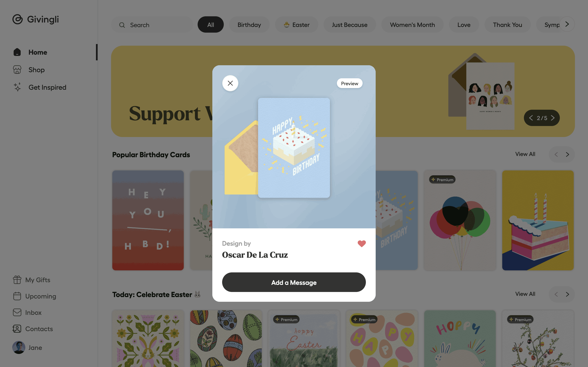
Task: Close the card preview dialog
Action: coord(230,83)
